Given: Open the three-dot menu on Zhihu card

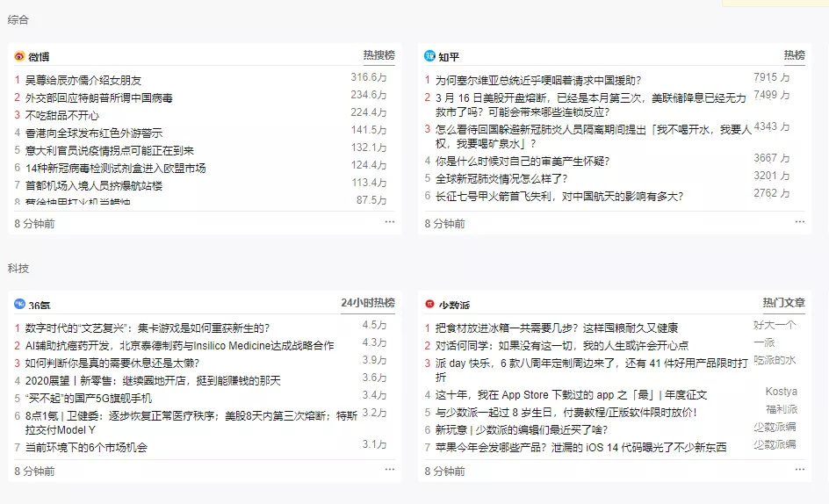Looking at the screenshot, I should (800, 221).
